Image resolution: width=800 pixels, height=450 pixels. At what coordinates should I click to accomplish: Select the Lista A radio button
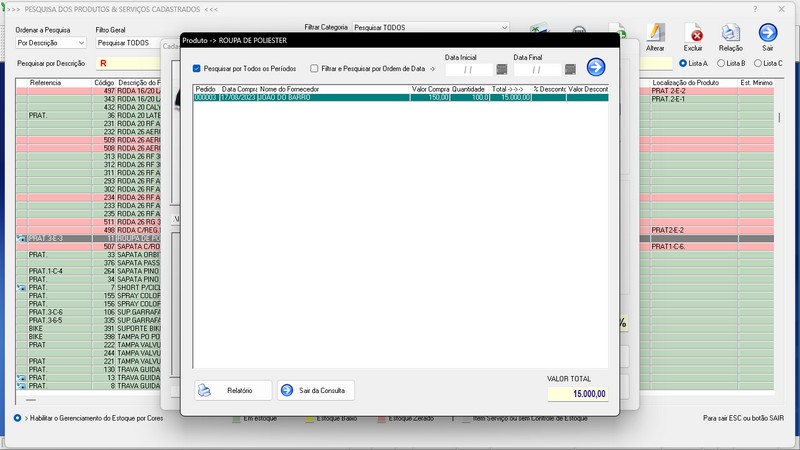coord(683,63)
